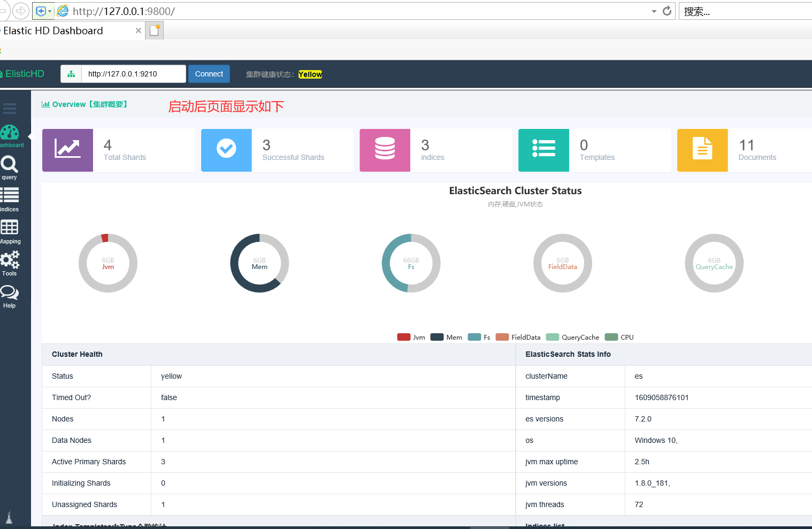Click the Fs donut chart

(x=411, y=263)
